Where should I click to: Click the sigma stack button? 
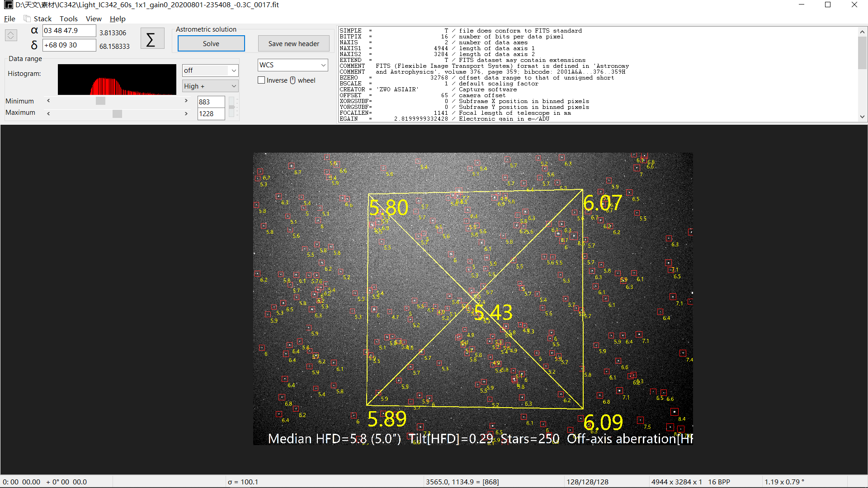[x=152, y=39]
